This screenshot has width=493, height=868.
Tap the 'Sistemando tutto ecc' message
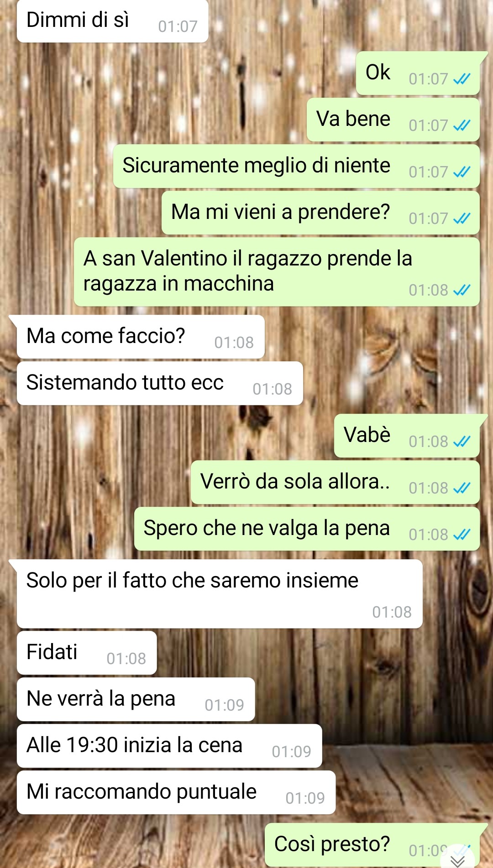(x=160, y=383)
